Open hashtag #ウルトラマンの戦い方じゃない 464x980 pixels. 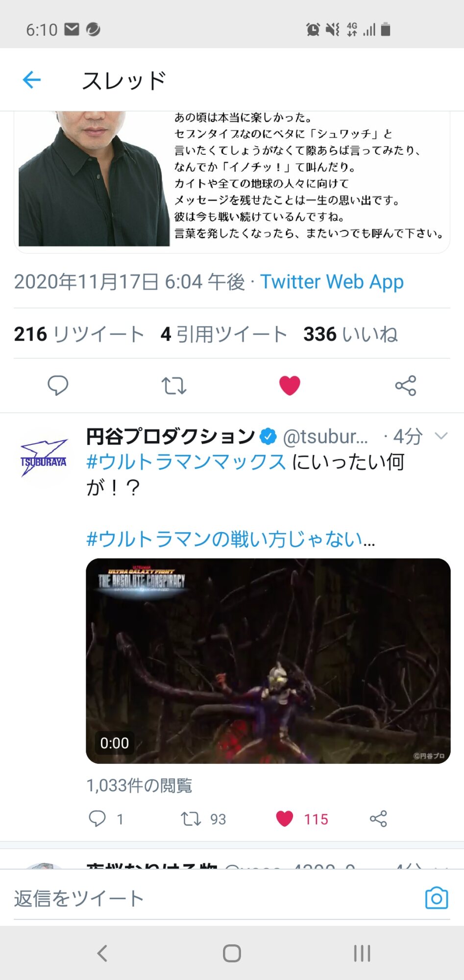pyautogui.click(x=230, y=539)
